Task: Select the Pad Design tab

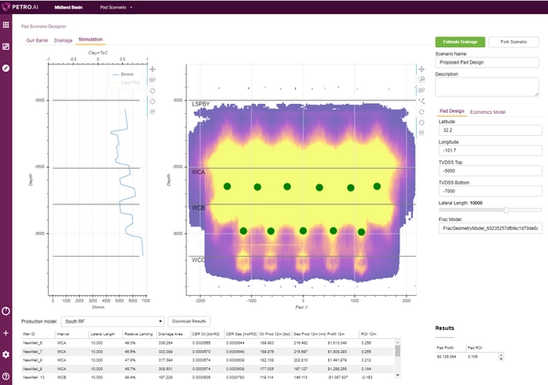Action: click(x=452, y=111)
